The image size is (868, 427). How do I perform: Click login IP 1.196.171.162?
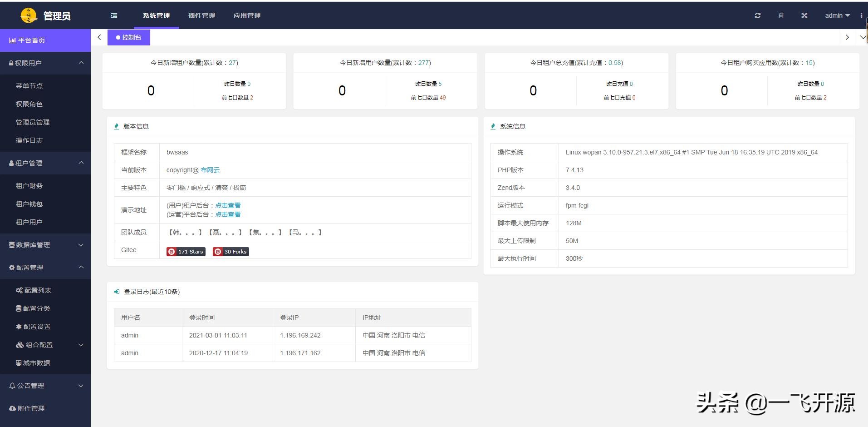coord(300,353)
